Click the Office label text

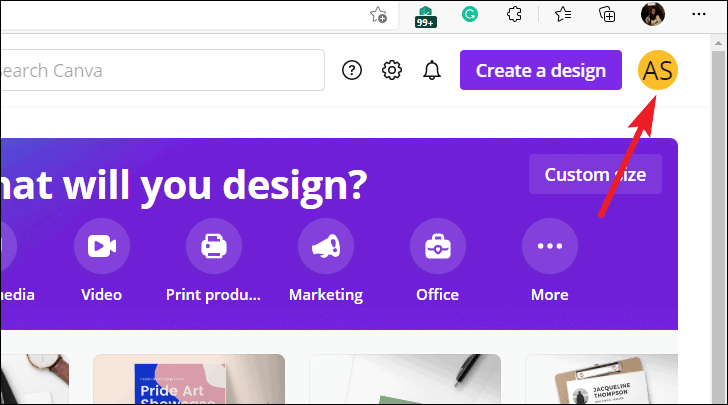[x=437, y=294]
